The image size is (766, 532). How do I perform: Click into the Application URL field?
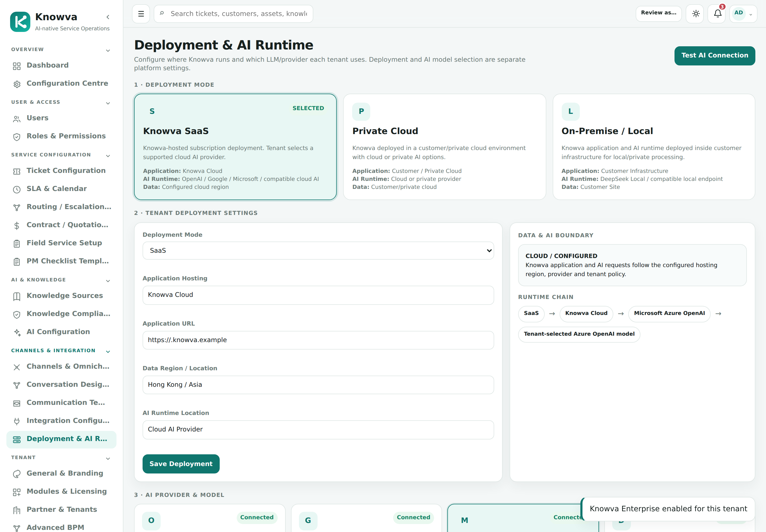[x=318, y=340]
